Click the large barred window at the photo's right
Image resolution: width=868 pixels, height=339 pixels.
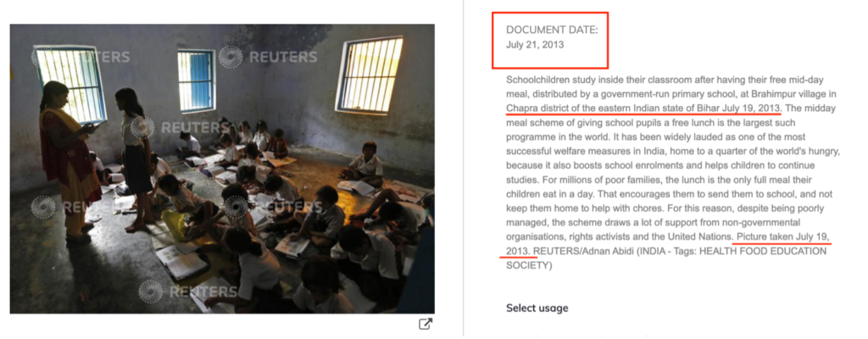pos(369,75)
